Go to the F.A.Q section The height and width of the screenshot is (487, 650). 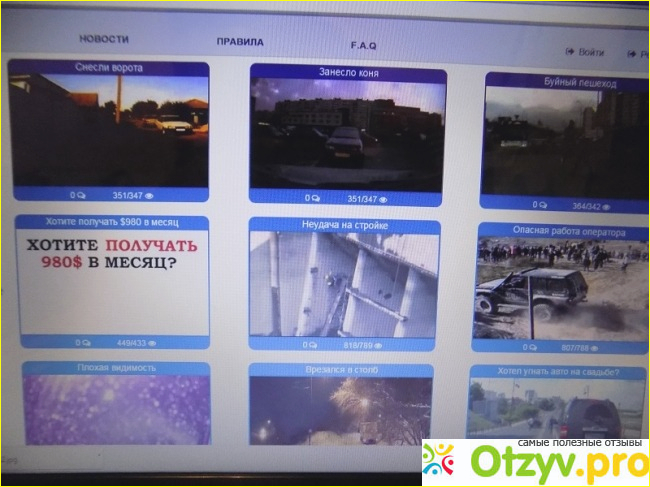coord(363,45)
